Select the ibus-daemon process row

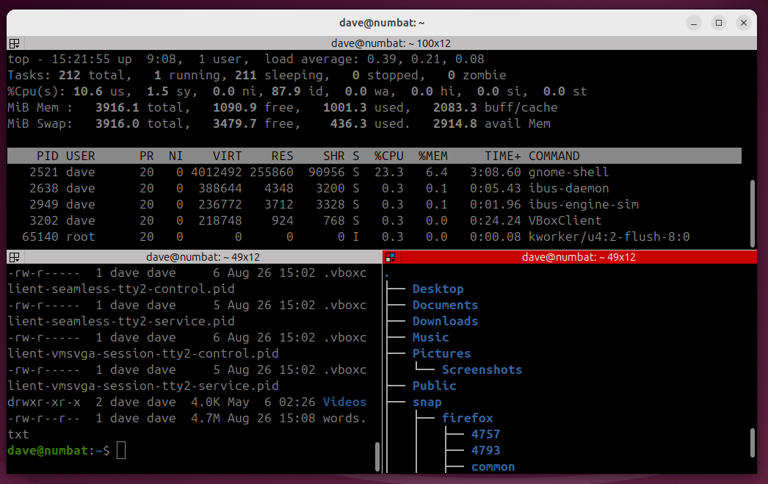pos(374,189)
